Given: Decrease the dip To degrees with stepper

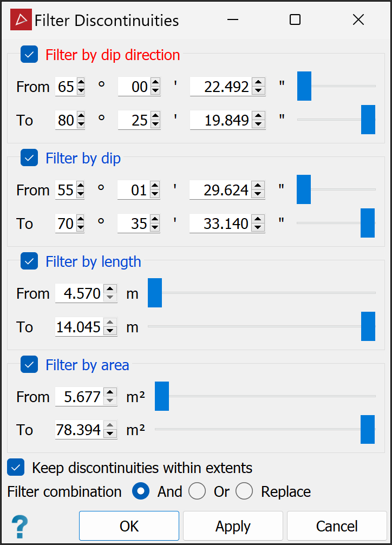Looking at the screenshot, I should click(x=81, y=227).
